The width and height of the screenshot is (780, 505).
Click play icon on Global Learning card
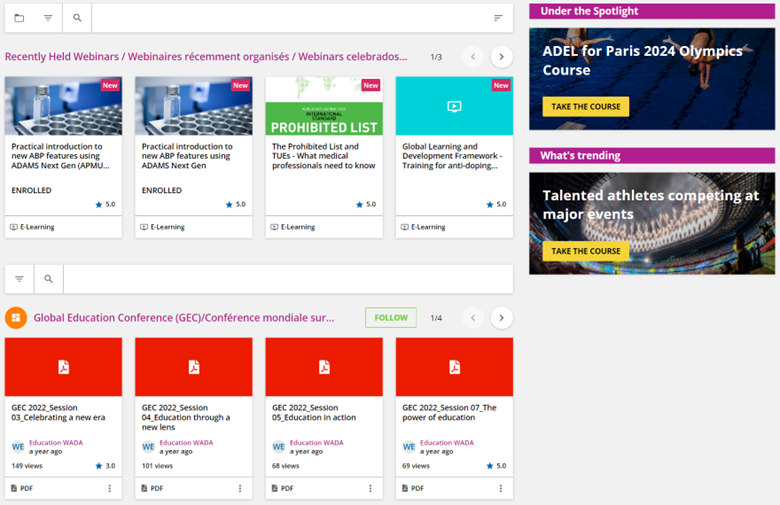(454, 106)
